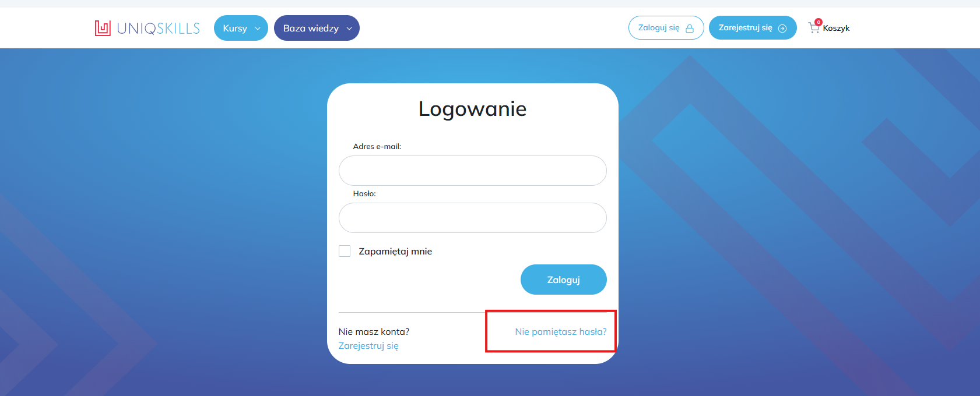Open the "Nie pamiętasz hasła?" link
The image size is (980, 396).
click(x=560, y=332)
